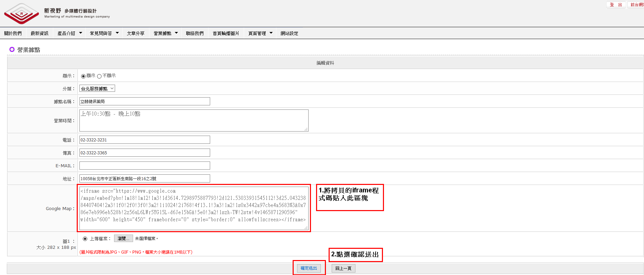Screen dimensions: 644x275
Task: Click inside the Google Map iframe textarea
Action: [x=194, y=208]
